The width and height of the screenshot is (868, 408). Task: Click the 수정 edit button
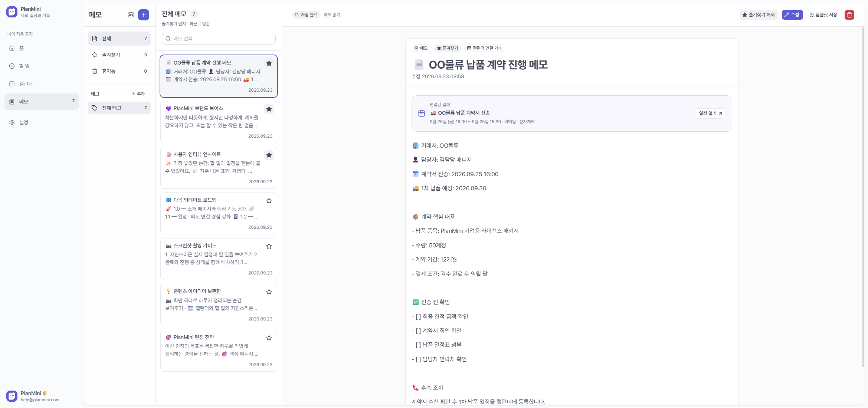[792, 15]
